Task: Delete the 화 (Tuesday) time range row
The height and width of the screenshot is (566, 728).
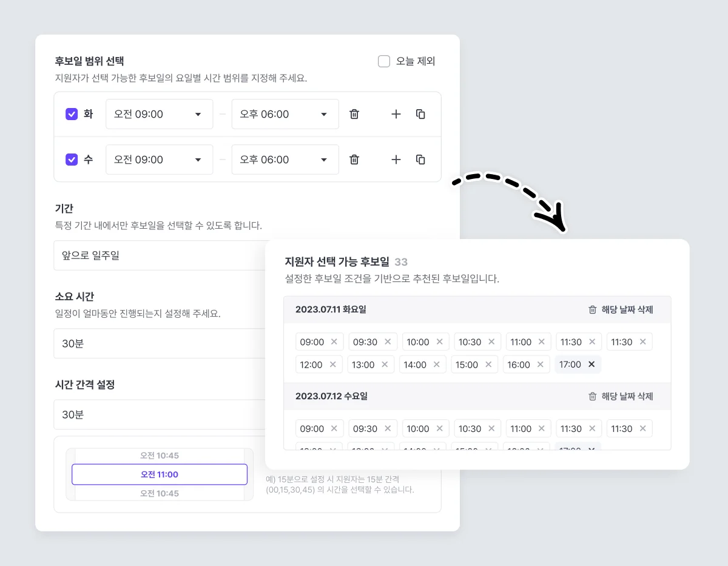Action: click(354, 113)
